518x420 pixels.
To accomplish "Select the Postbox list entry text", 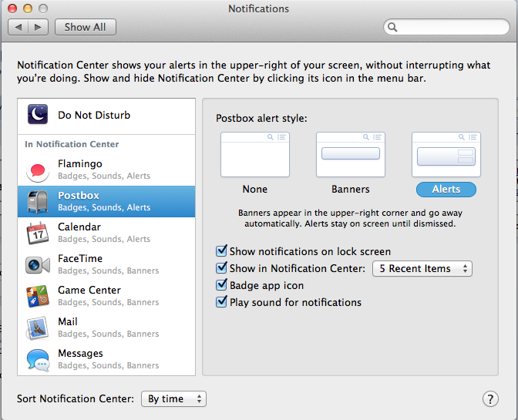I will click(x=79, y=196).
